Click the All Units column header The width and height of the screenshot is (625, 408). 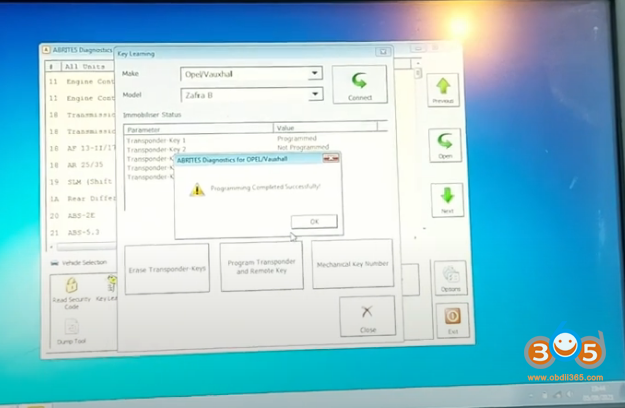tap(85, 67)
